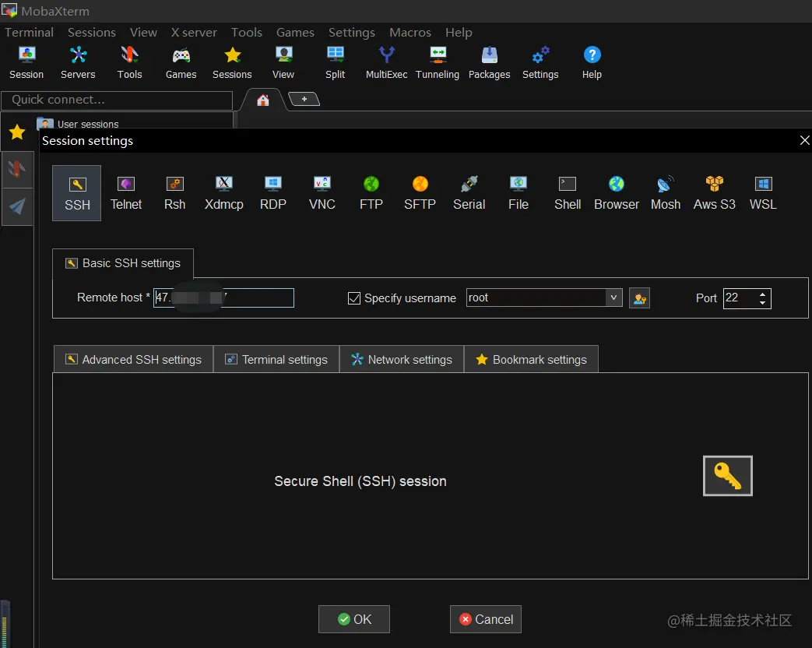Viewport: 812px width, 648px height.
Task: Open credentials manager user icon
Action: click(639, 298)
